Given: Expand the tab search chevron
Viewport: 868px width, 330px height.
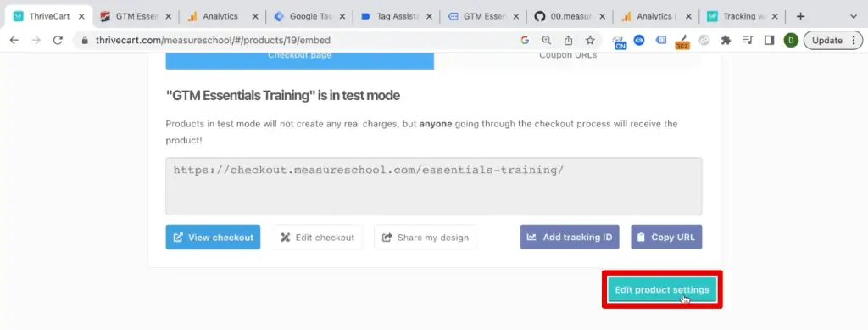Looking at the screenshot, I should click(x=853, y=17).
